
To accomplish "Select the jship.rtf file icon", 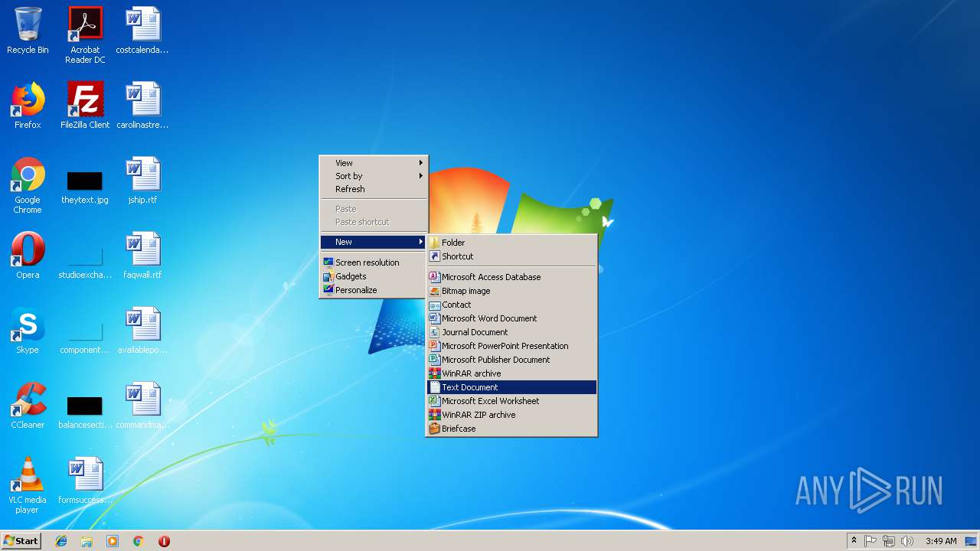I will click(142, 181).
